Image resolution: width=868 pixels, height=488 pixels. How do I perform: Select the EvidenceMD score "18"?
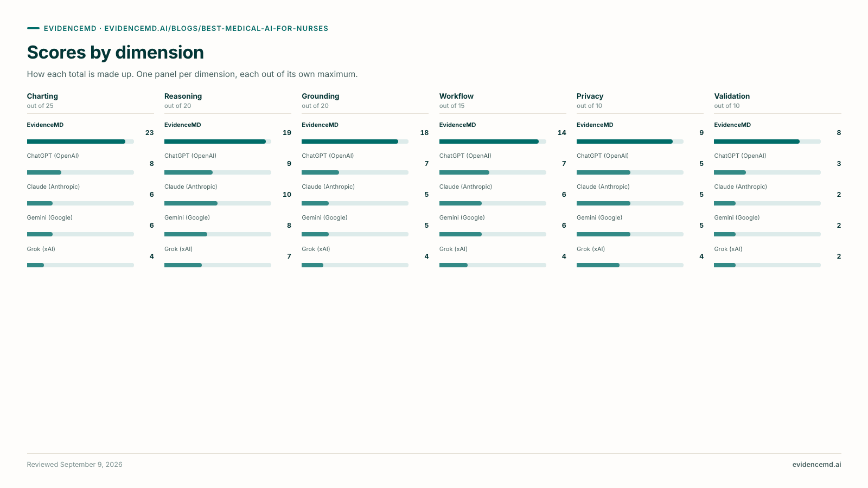(424, 133)
